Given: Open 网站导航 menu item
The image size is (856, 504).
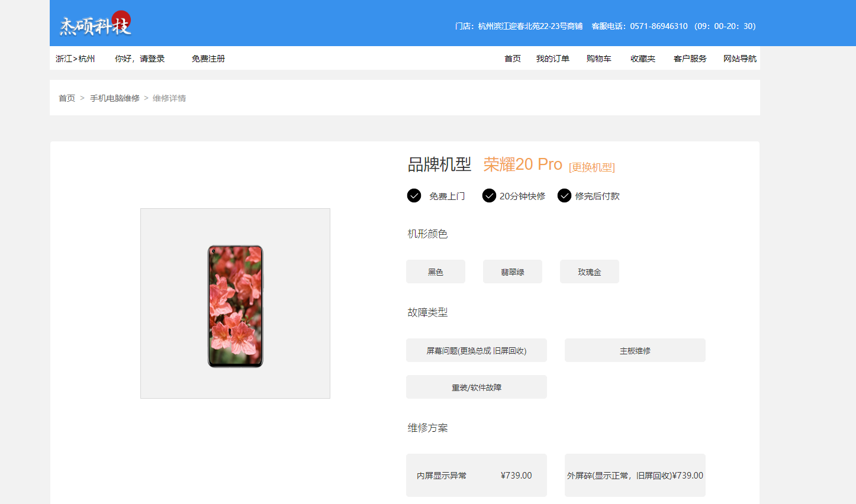Looking at the screenshot, I should coord(740,59).
